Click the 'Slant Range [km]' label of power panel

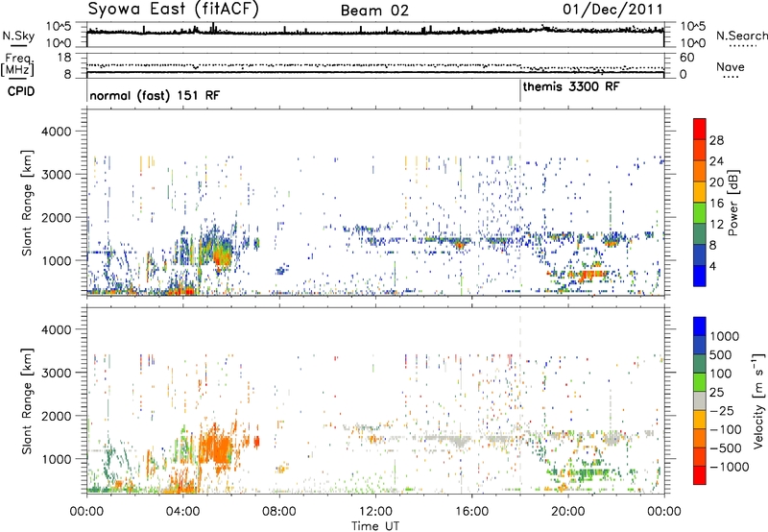tap(27, 203)
